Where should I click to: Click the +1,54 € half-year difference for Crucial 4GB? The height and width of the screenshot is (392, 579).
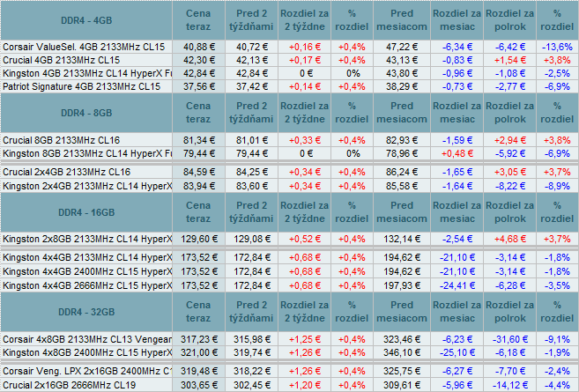pos(510,60)
